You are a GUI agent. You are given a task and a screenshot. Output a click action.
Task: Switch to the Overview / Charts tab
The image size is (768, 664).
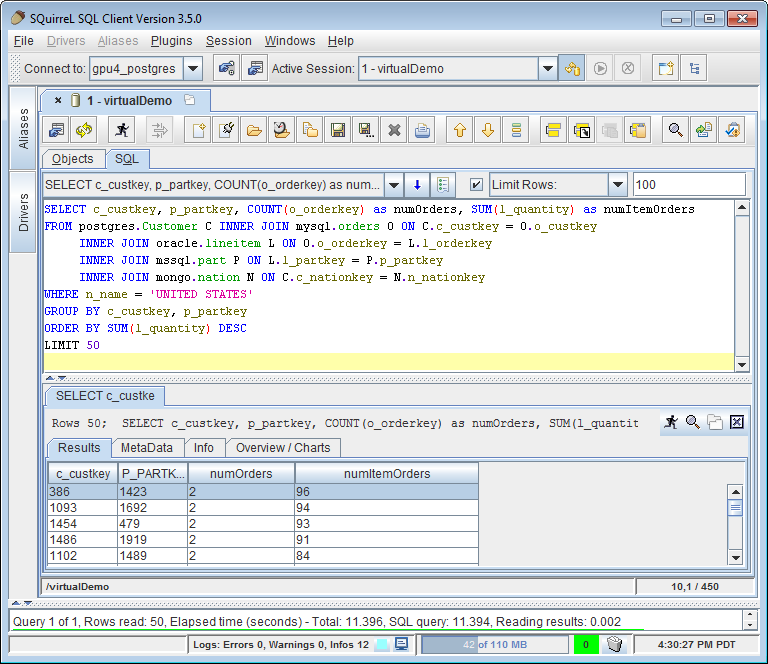[283, 448]
